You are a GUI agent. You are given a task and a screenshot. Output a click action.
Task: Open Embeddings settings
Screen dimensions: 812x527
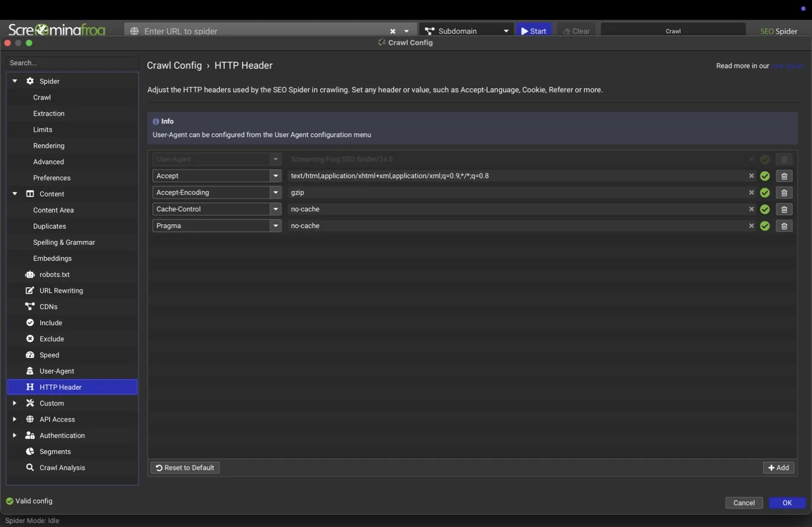[x=52, y=258]
